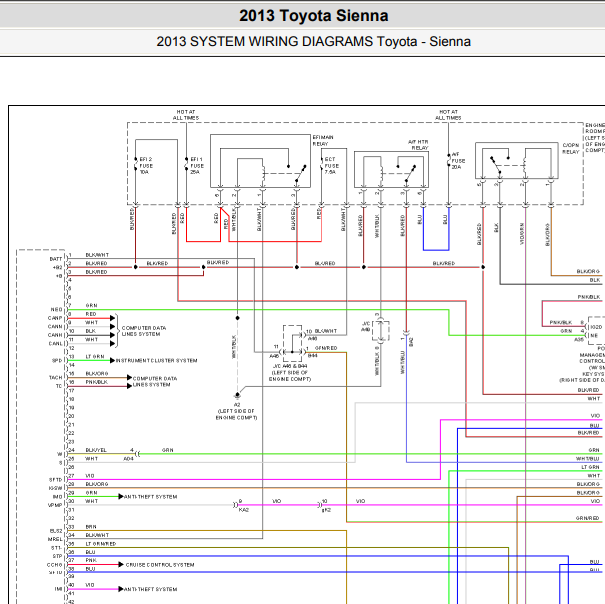Click the "CANP" pin label

pos(55,318)
